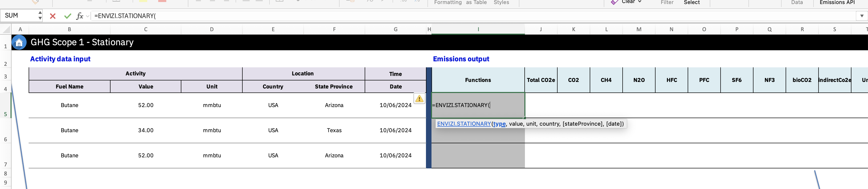Click the blue home icon in the title row

(19, 42)
